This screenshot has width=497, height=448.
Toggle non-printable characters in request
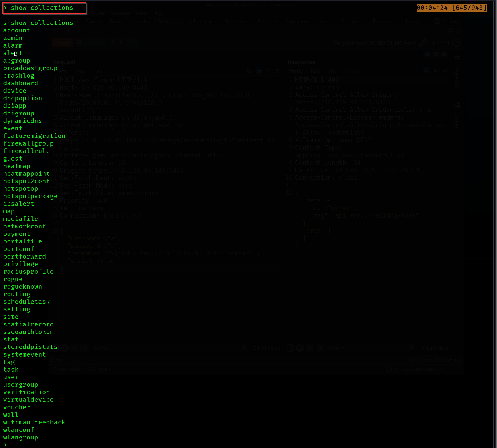click(x=268, y=71)
